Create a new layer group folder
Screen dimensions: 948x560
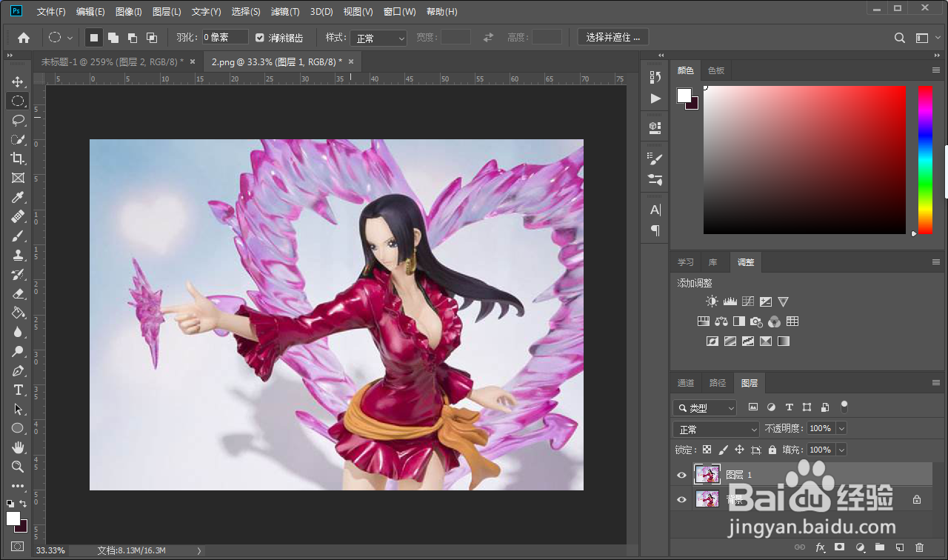pos(880,547)
